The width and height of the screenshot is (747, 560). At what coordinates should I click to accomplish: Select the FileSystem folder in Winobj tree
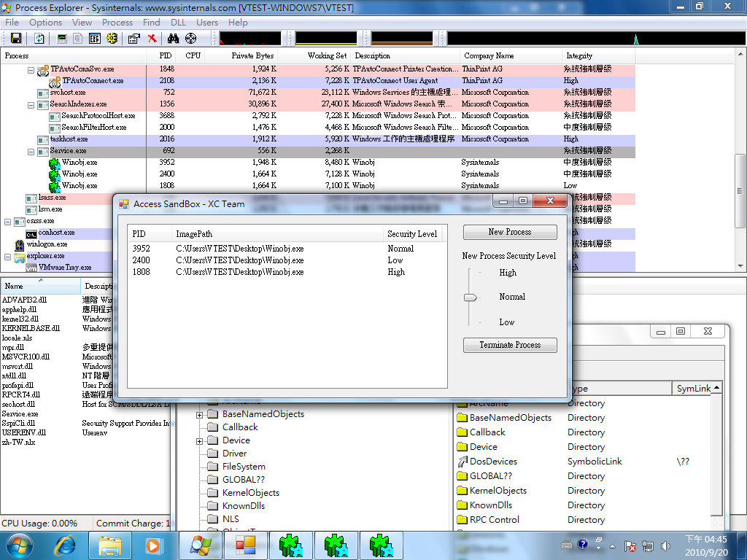244,467
